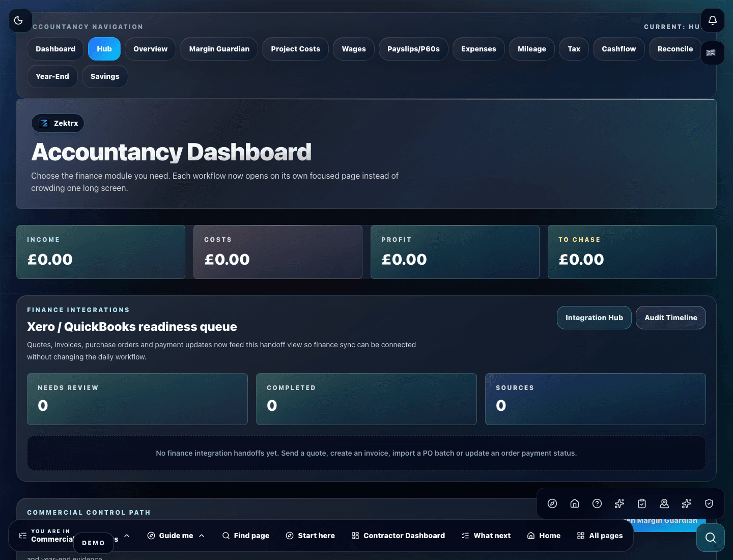Click the map pin location icon

664,503
